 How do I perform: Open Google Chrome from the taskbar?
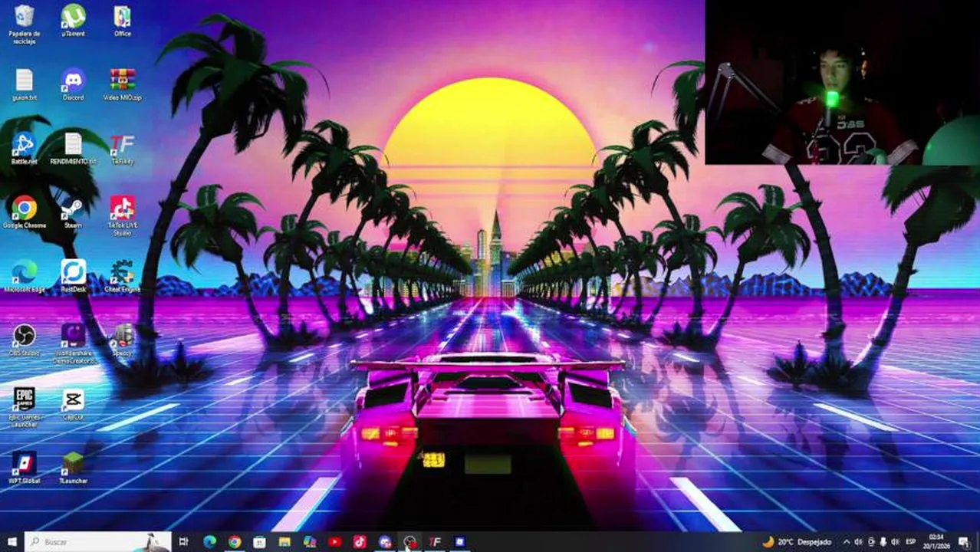235,542
